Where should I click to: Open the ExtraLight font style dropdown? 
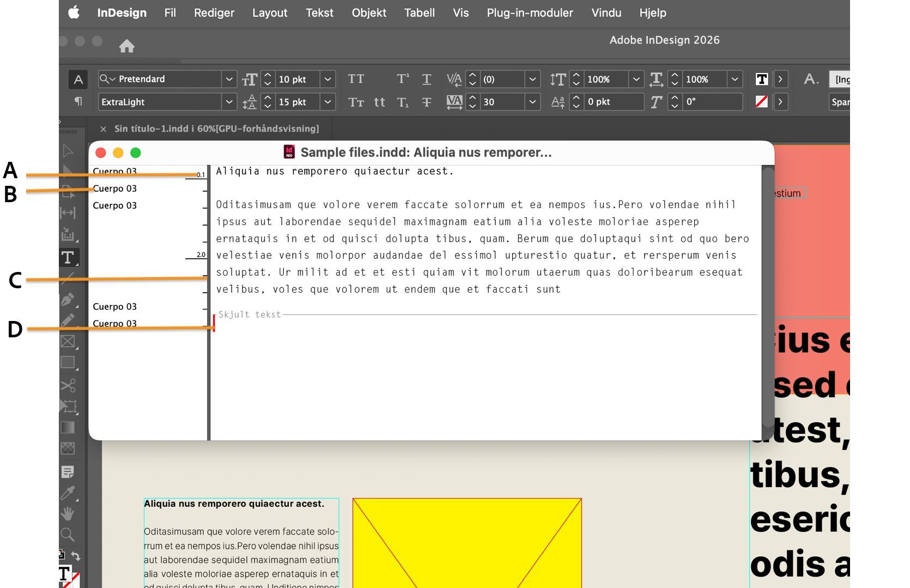point(229,102)
